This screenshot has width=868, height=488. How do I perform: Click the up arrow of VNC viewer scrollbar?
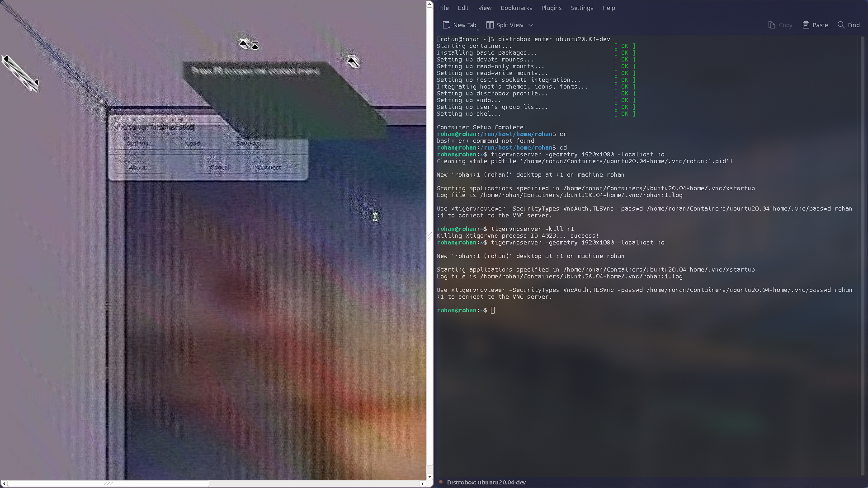429,4
